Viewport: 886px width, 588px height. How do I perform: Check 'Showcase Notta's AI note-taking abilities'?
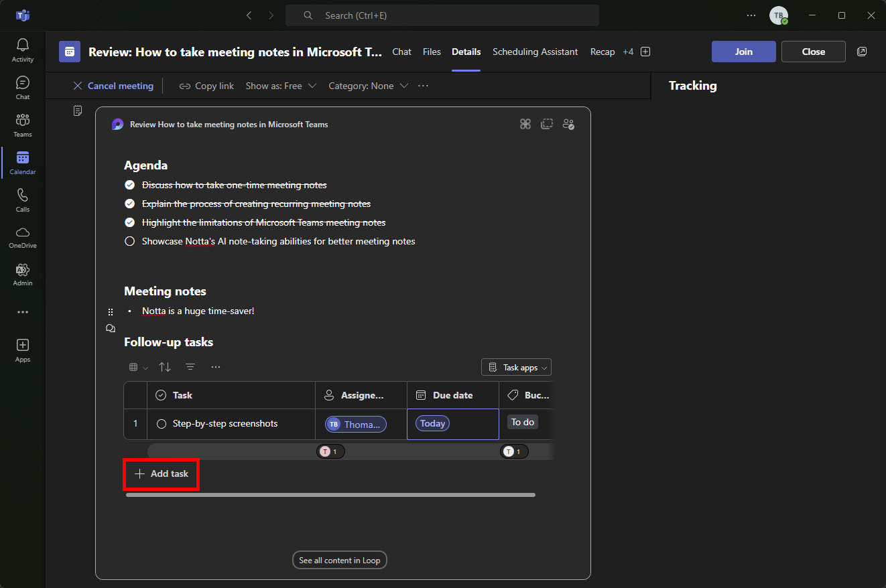tap(130, 241)
